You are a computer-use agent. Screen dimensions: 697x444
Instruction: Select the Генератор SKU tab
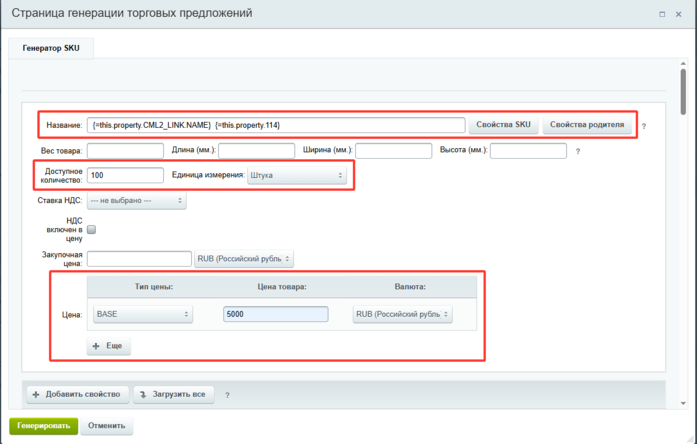[x=51, y=48]
